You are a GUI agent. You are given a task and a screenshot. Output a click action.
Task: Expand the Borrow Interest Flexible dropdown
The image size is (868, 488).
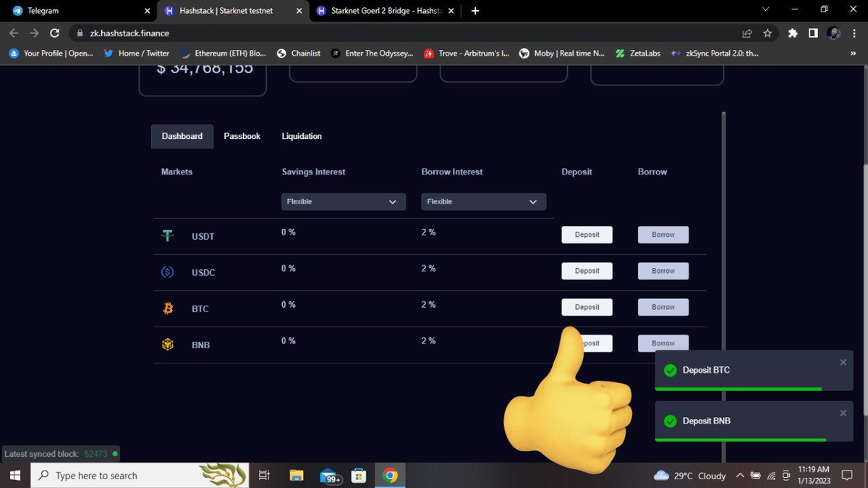pos(484,201)
